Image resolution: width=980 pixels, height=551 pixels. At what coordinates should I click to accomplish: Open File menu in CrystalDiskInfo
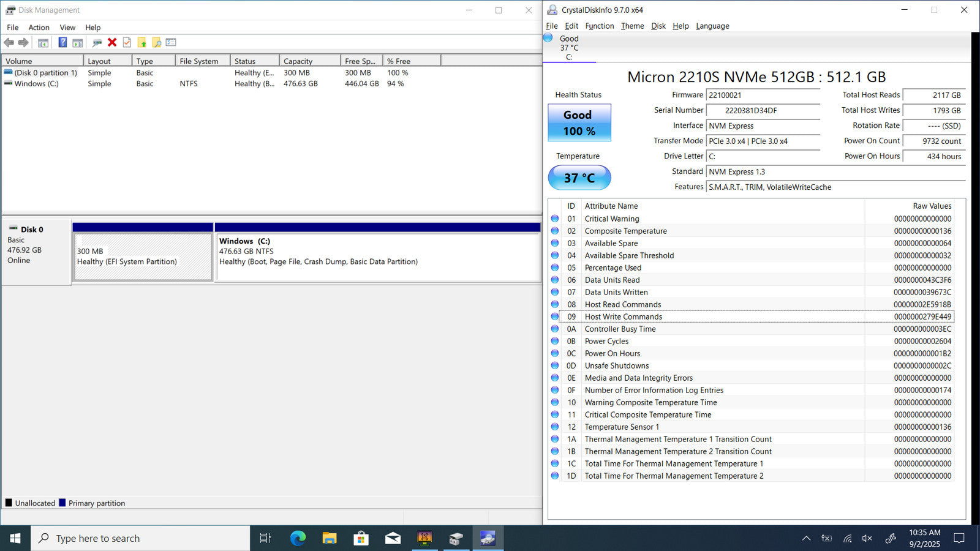coord(552,26)
